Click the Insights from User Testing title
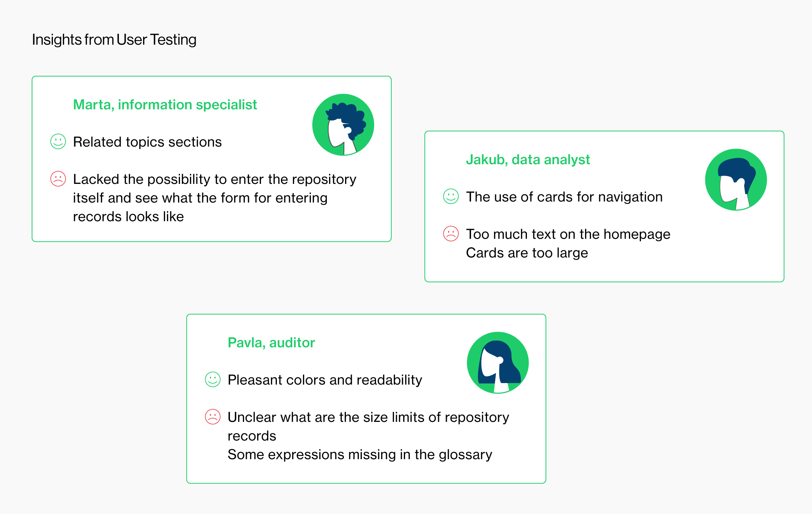The height and width of the screenshot is (514, 812). (x=114, y=40)
